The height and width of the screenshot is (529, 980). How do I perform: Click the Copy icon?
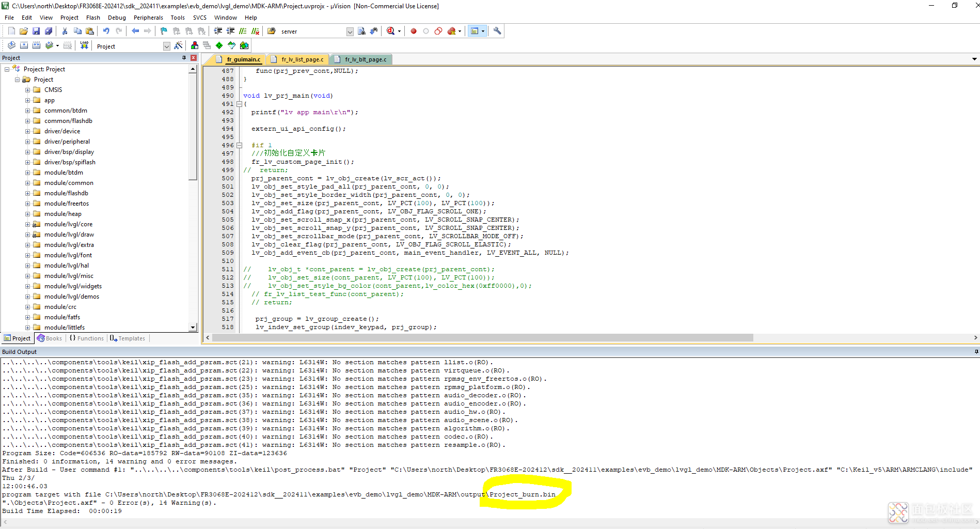(x=77, y=31)
